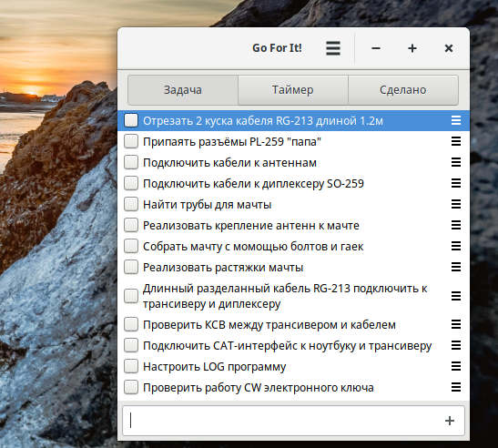Show the Сделано tab
Screen dimensions: 498x448
(403, 90)
